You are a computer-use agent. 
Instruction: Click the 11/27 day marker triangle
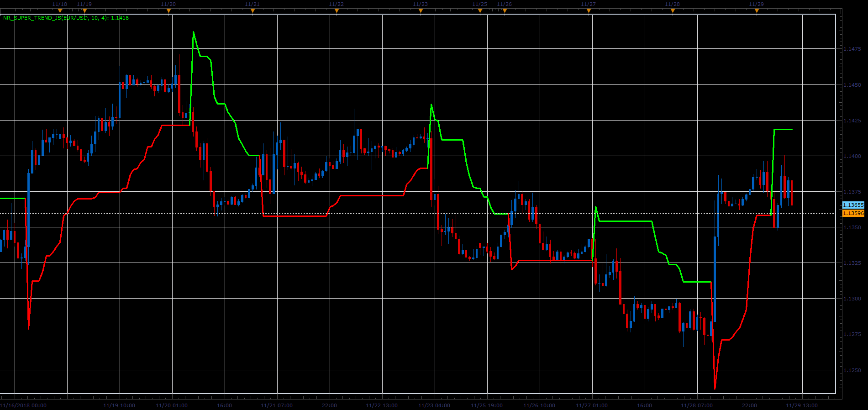tap(589, 11)
